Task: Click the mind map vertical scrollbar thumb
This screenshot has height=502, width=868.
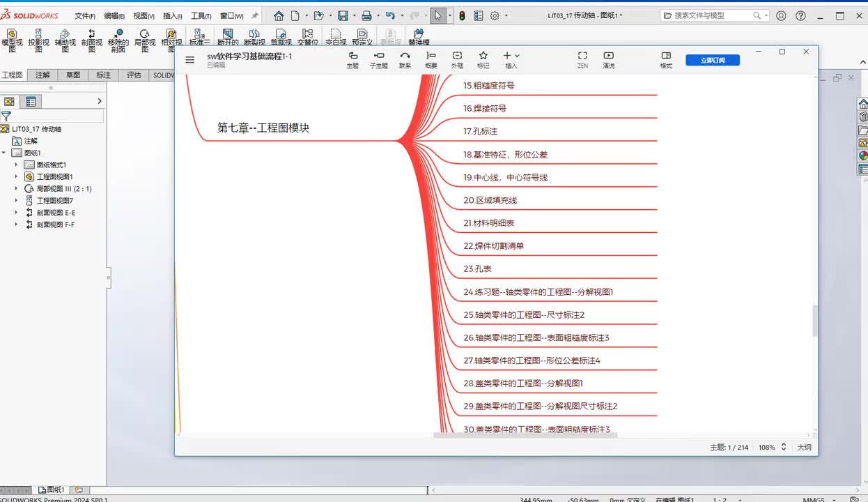Action: coord(814,321)
